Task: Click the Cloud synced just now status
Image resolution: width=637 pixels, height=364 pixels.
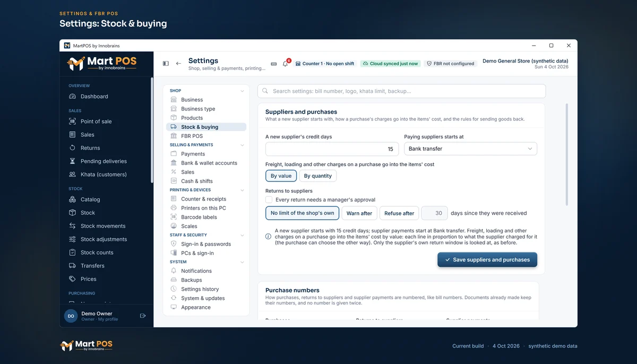Action: (x=390, y=64)
